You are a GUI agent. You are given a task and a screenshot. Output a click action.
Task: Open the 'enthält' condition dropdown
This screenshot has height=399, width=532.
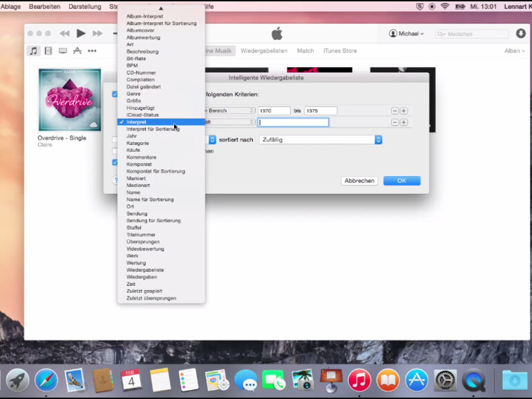pos(229,122)
